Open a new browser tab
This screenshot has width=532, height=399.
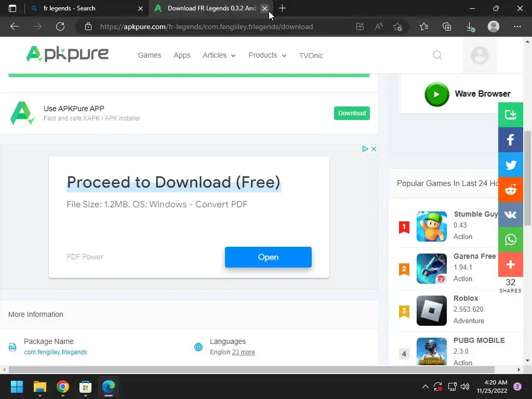coord(282,8)
